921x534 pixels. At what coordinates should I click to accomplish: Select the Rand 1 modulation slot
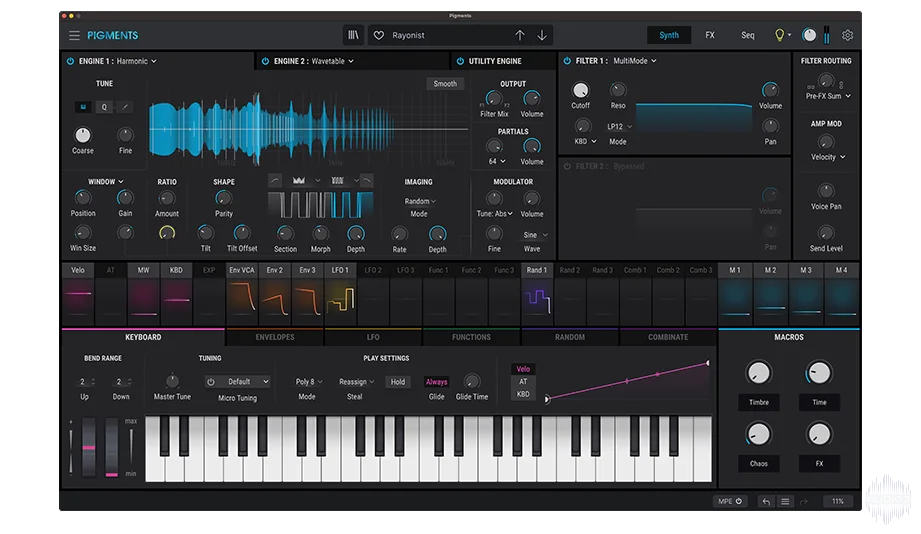pos(537,294)
